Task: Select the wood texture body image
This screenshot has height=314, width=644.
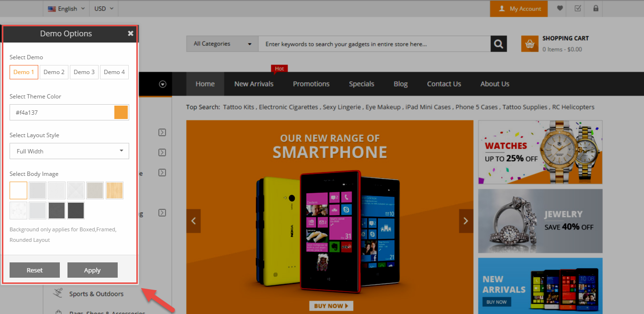Action: 114,190
